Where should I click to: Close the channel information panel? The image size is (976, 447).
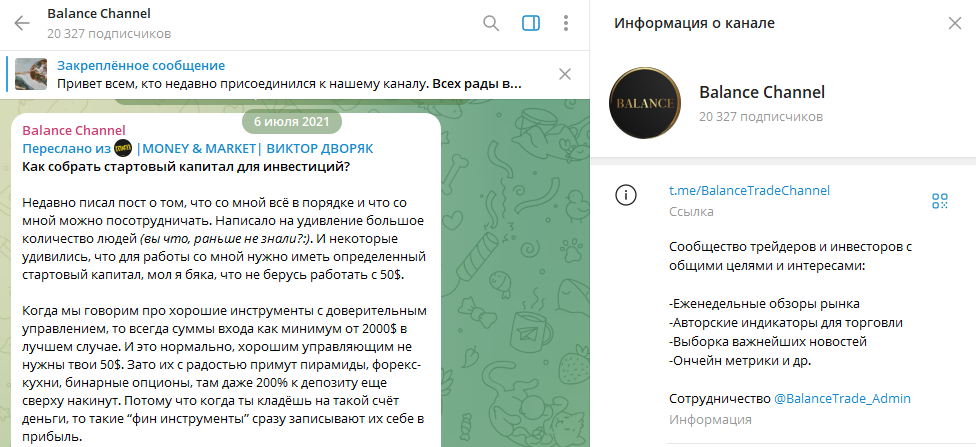[954, 24]
